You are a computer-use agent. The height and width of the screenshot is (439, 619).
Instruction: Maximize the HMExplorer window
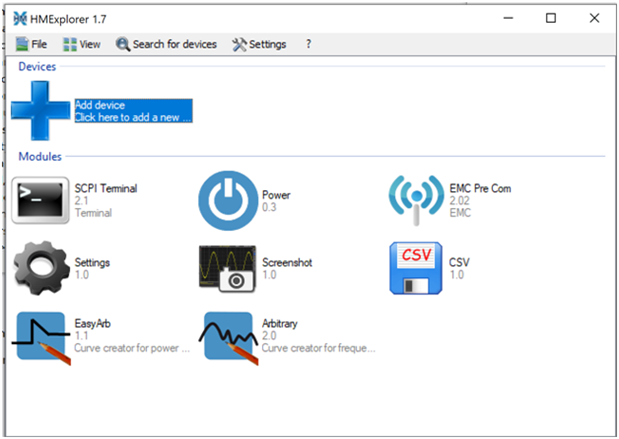click(551, 18)
